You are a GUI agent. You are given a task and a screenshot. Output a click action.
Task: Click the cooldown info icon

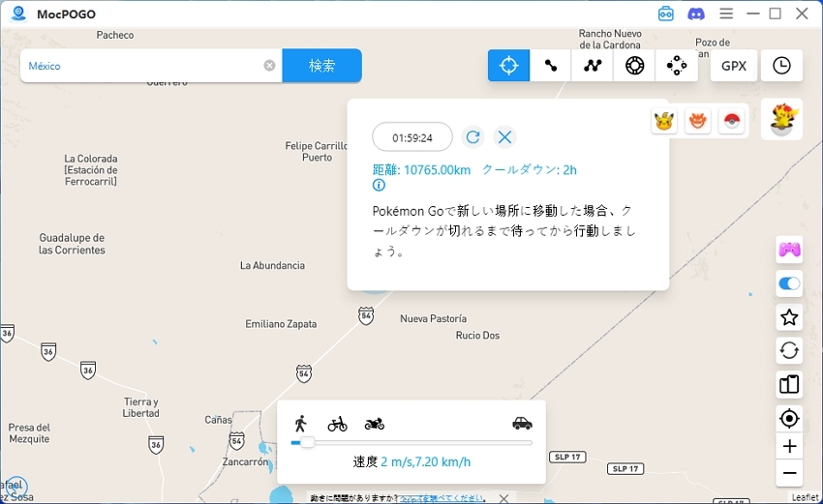[x=379, y=185]
